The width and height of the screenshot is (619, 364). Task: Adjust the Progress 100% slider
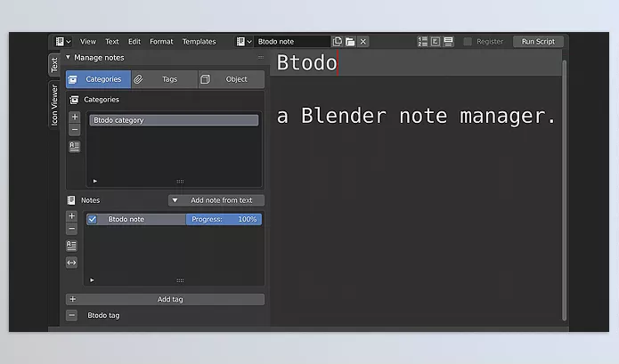224,219
